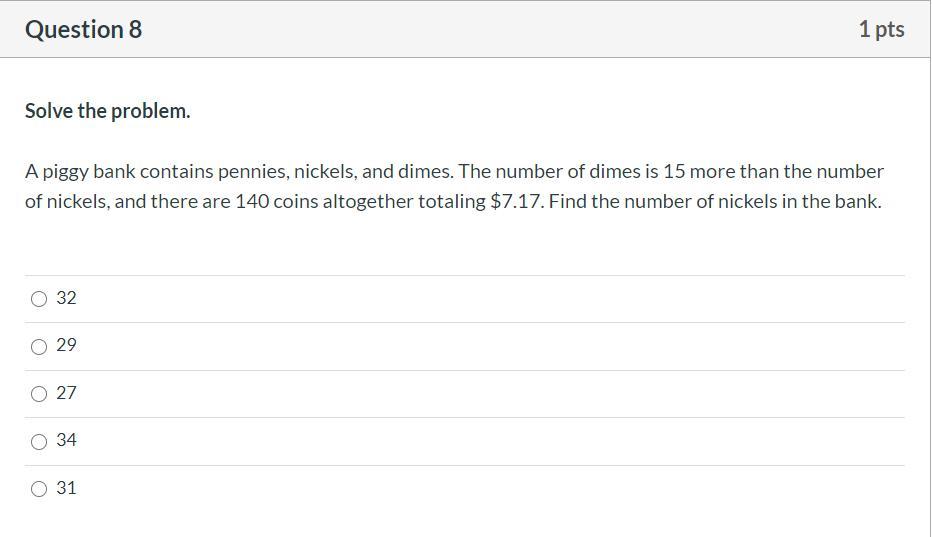Choose the radio button for answer 27
Viewport: 932px width, 537px height.
(x=39, y=394)
